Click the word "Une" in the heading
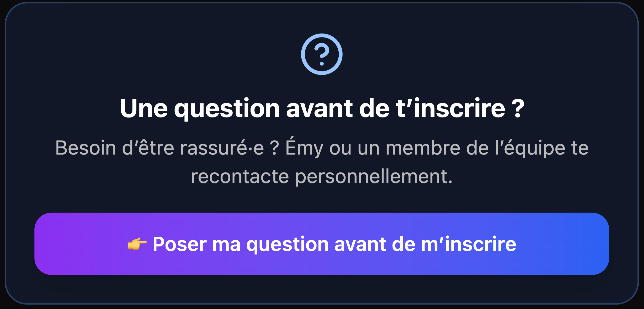This screenshot has height=309, width=644. click(x=143, y=108)
